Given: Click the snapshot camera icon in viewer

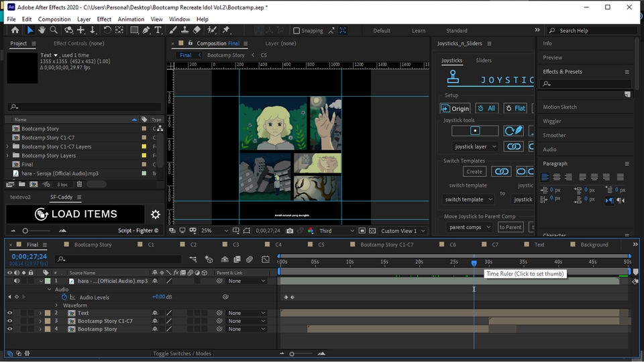Looking at the screenshot, I should (290, 231).
